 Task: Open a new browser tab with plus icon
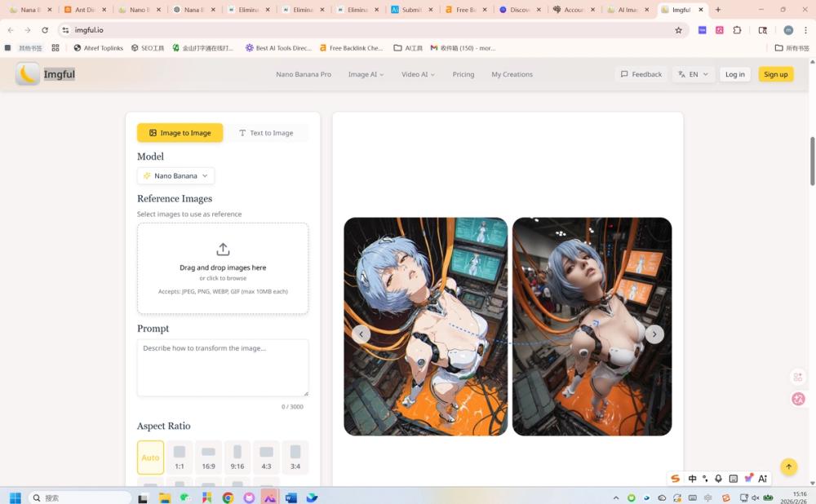(x=718, y=9)
